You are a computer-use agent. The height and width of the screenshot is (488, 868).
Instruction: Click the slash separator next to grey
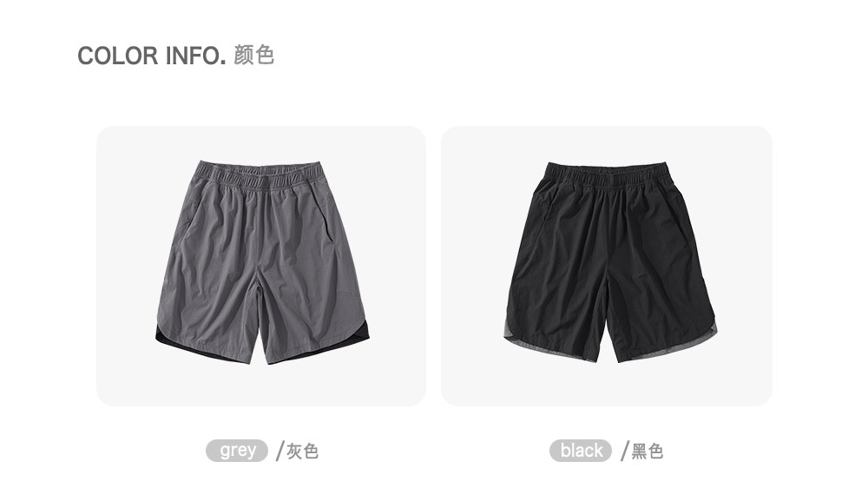279,451
